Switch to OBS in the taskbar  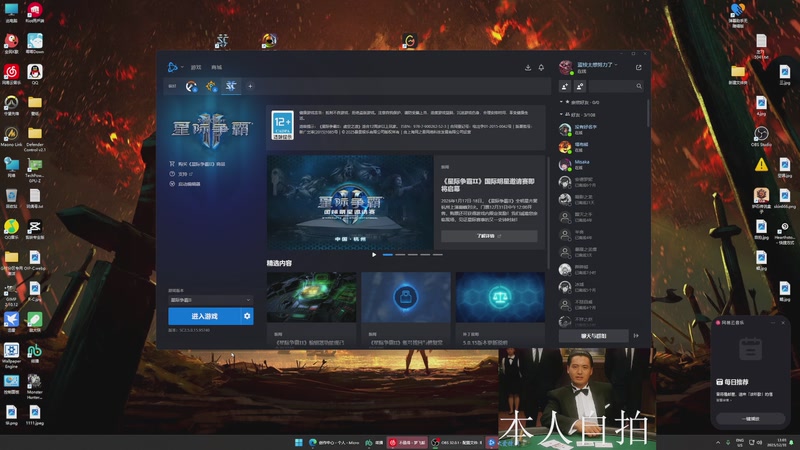(457, 442)
